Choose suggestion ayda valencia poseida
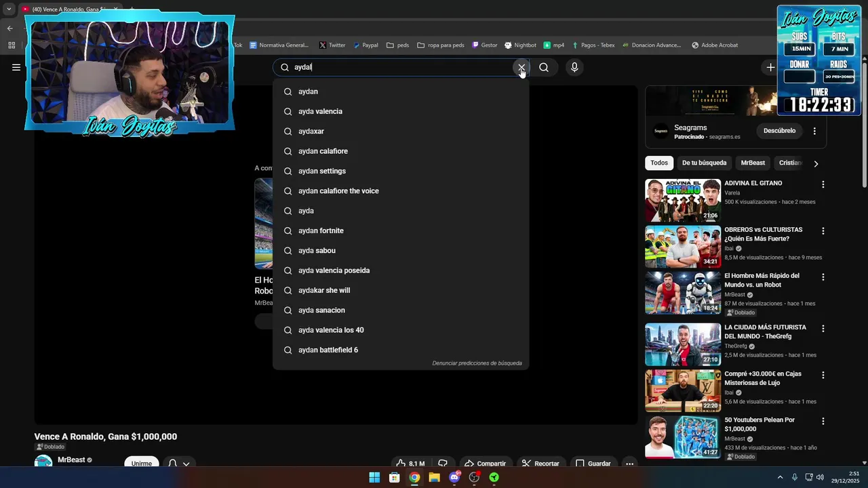 (400, 270)
